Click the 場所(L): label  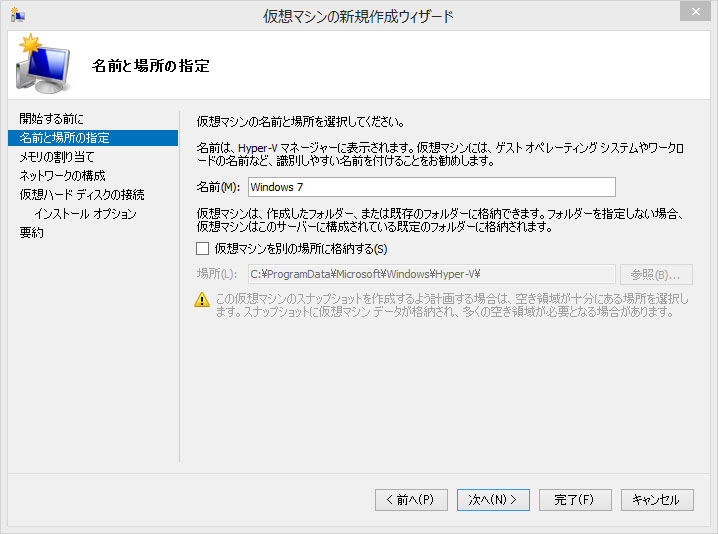pyautogui.click(x=217, y=274)
